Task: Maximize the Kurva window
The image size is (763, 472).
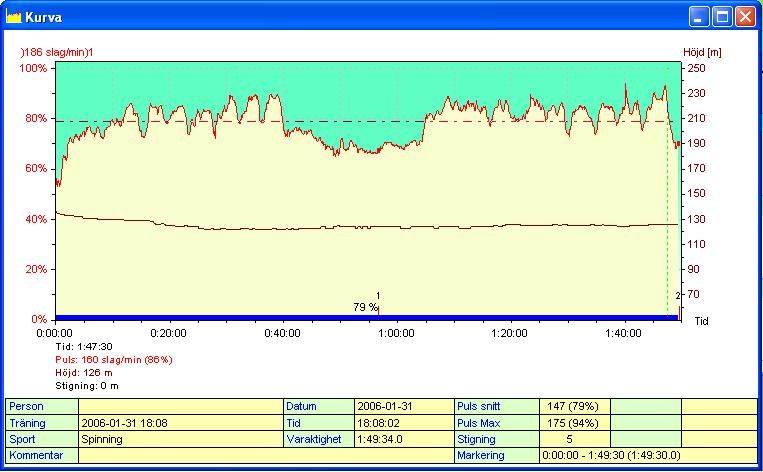Action: click(722, 17)
